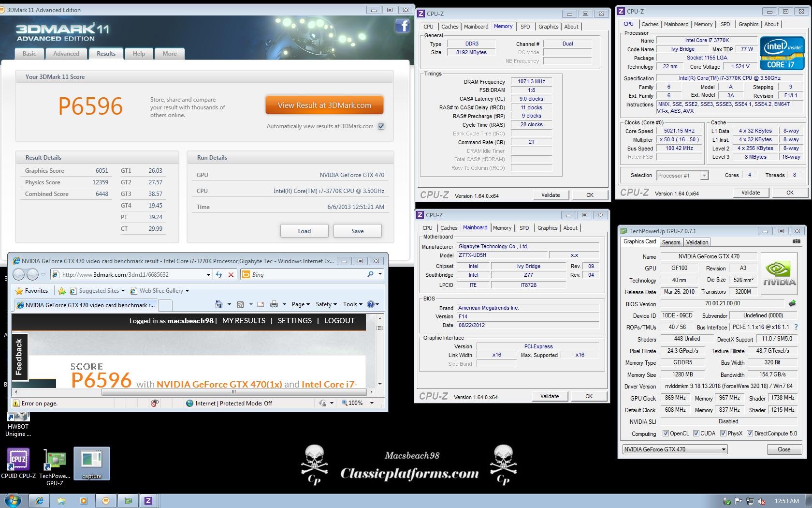Open the IE Page menu dropdown
812x508 pixels.
[301, 304]
